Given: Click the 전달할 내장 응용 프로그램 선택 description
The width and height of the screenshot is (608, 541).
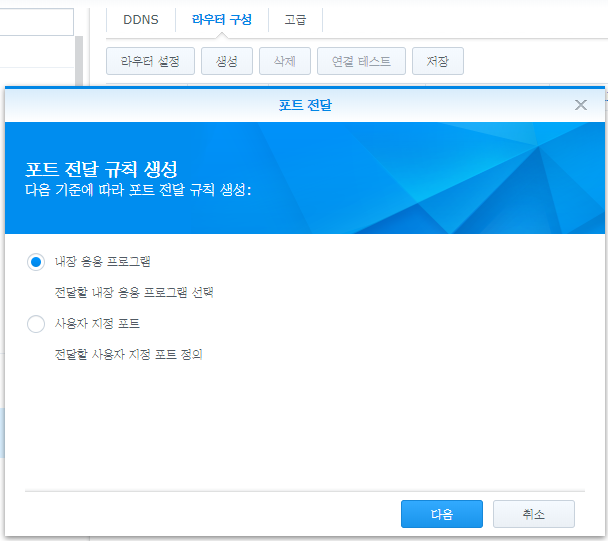Looking at the screenshot, I should (134, 292).
